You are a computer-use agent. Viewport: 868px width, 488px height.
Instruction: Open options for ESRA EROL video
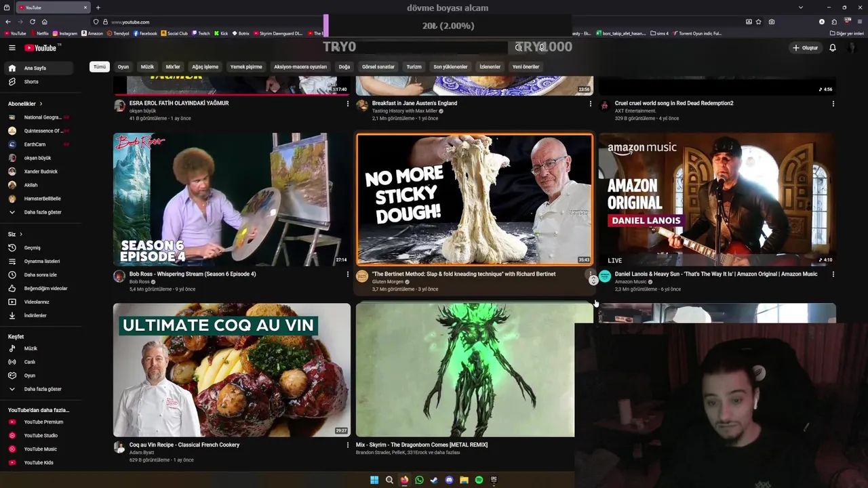coord(348,104)
